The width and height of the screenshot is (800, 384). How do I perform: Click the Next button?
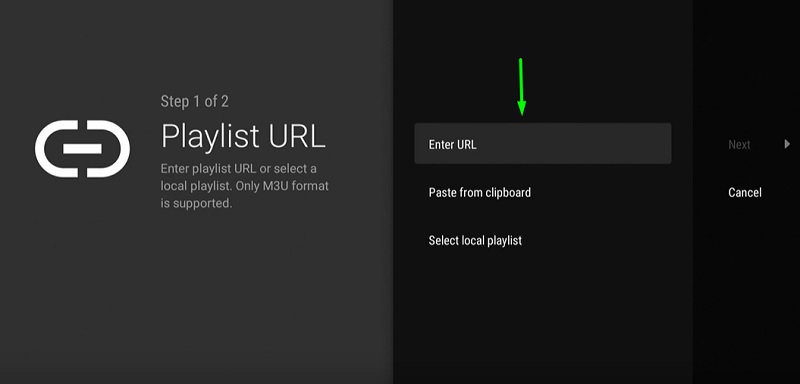tap(739, 144)
